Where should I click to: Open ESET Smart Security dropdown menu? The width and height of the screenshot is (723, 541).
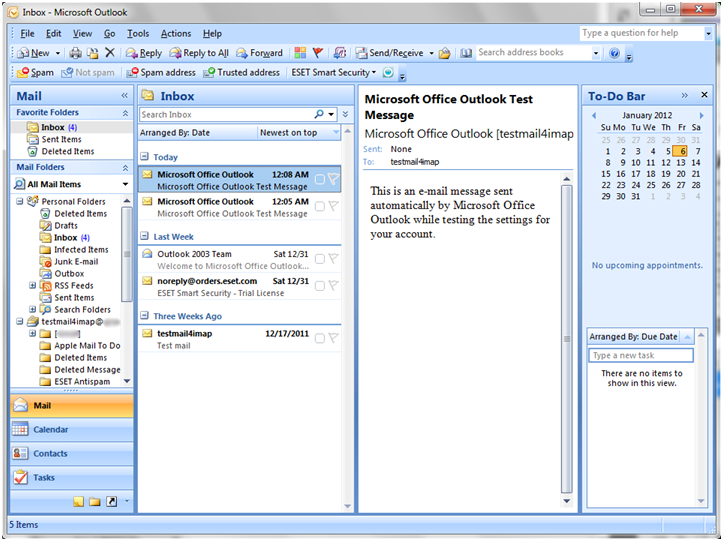(x=334, y=72)
